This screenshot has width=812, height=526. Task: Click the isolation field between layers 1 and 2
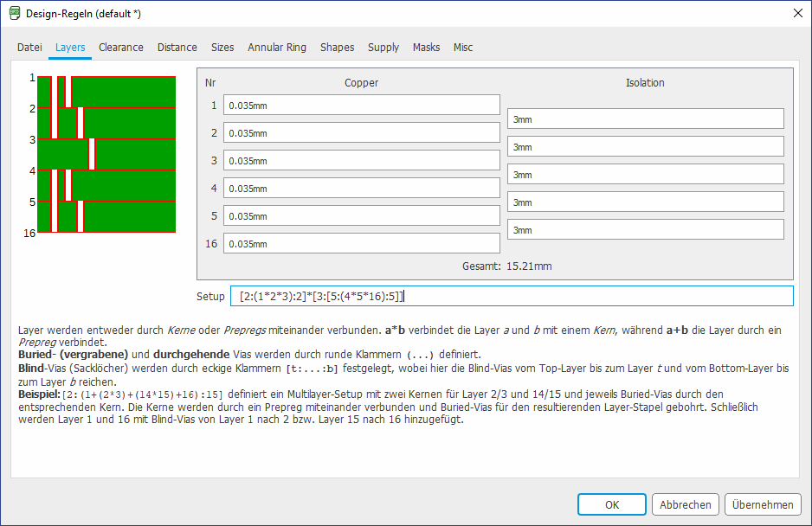point(645,119)
